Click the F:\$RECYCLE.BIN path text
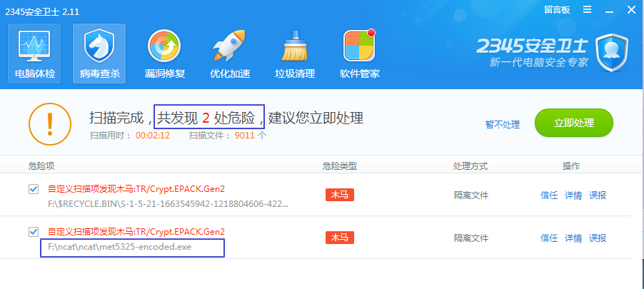Screen dimensions: 644x289 point(168,204)
